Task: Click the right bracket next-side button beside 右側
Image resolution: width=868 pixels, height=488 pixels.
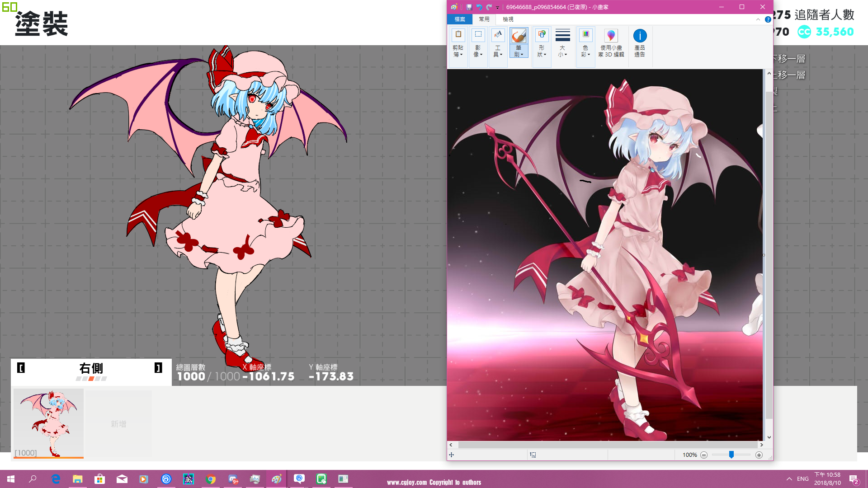Action: point(158,368)
